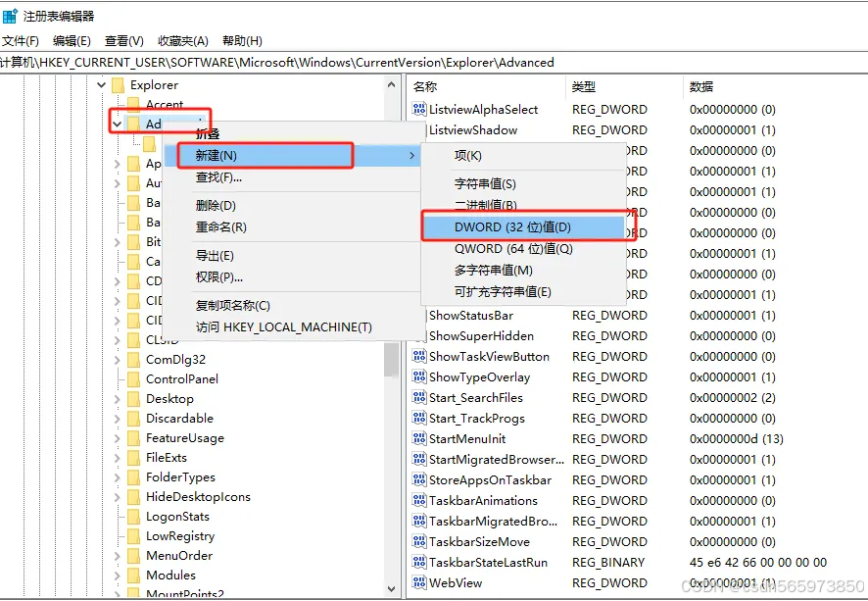Click the tree scrollbar down arrow
This screenshot has height=601, width=868.
(391, 589)
